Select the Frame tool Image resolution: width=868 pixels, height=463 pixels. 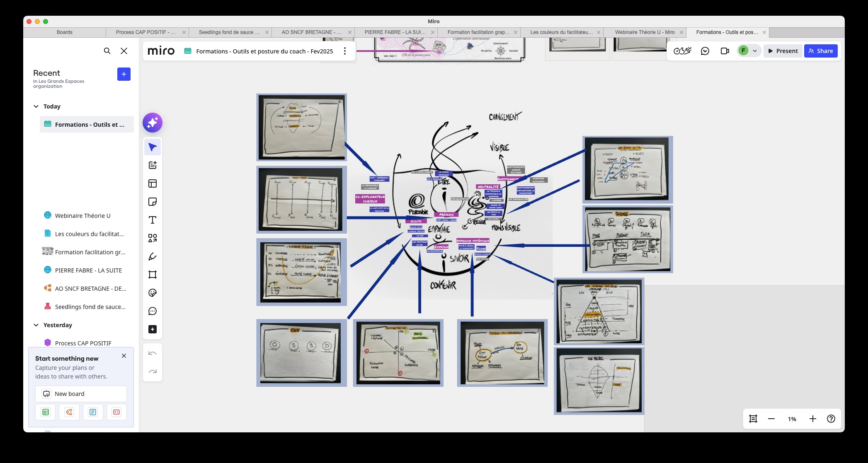153,275
